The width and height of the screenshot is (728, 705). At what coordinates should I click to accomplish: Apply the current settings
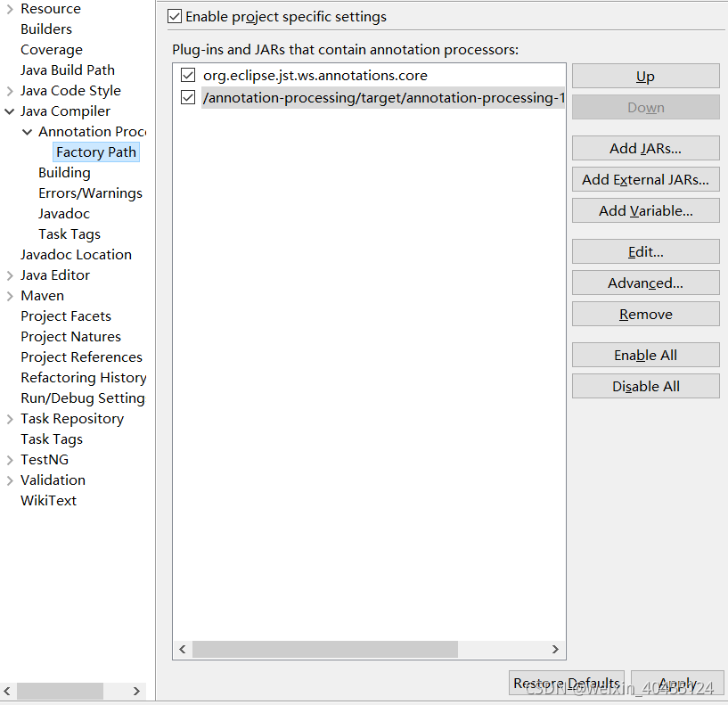(x=678, y=683)
